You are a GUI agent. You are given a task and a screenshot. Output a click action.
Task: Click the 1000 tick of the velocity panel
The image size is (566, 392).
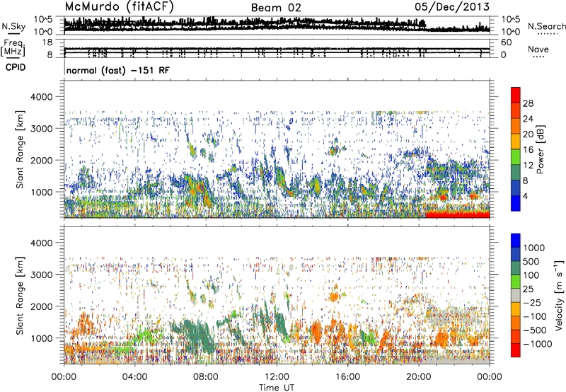pyautogui.click(x=41, y=338)
